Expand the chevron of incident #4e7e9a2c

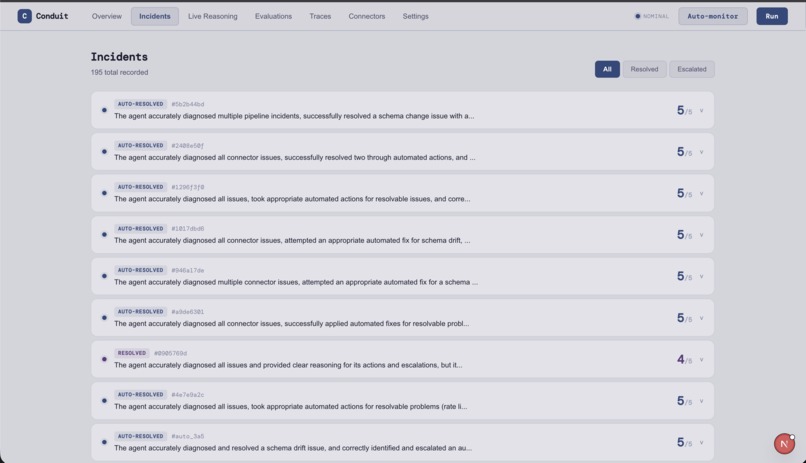coord(701,401)
